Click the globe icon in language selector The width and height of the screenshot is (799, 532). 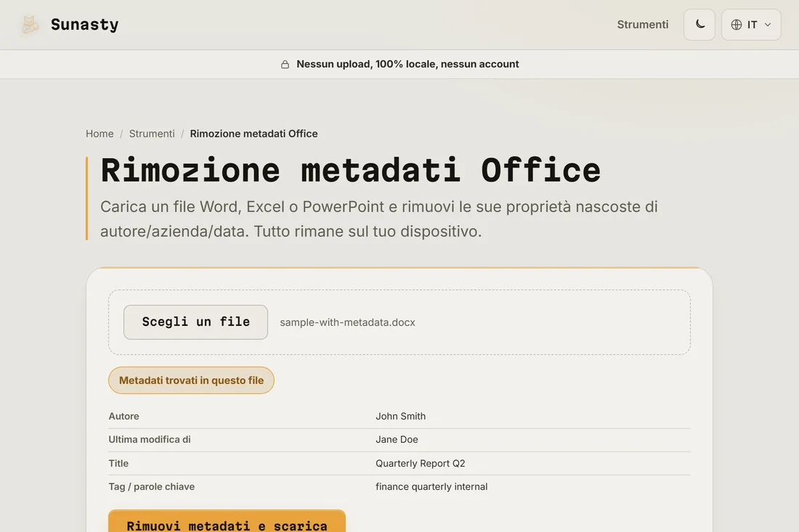(737, 25)
